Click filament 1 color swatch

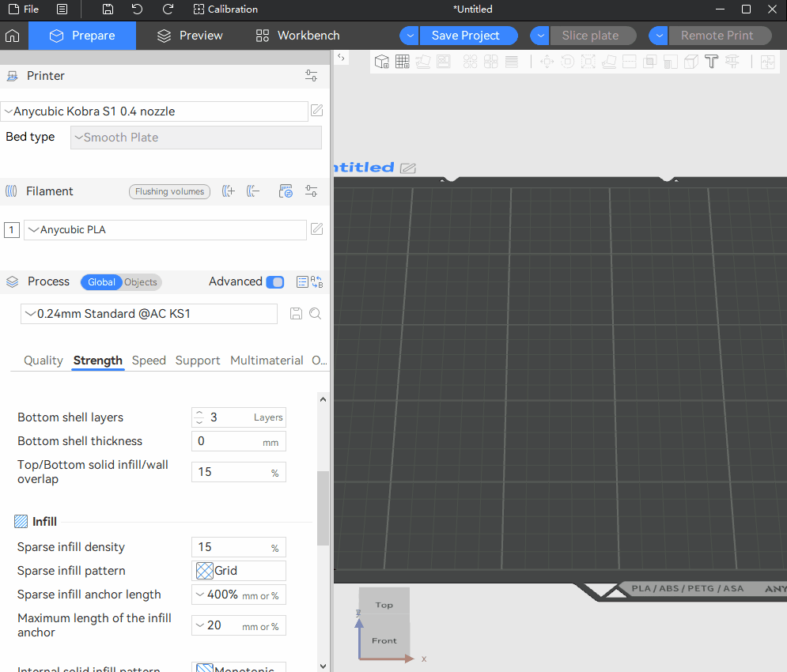(12, 230)
